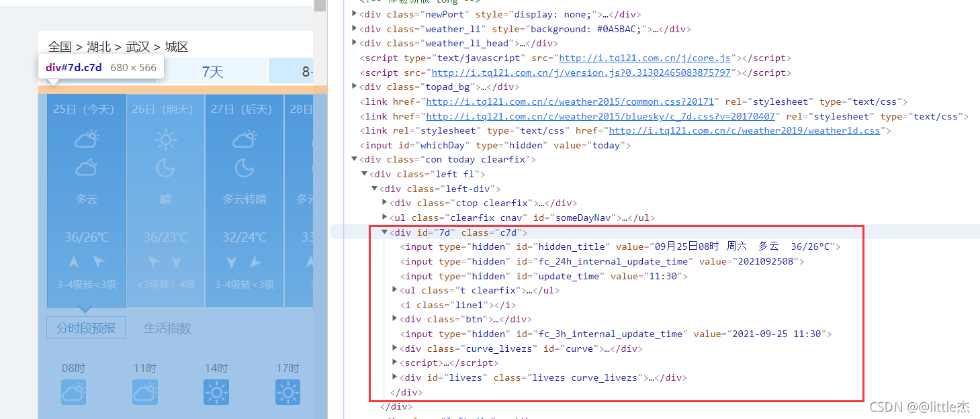Click the 08时 cloudy weather icon
The image size is (980, 419).
click(x=73, y=392)
